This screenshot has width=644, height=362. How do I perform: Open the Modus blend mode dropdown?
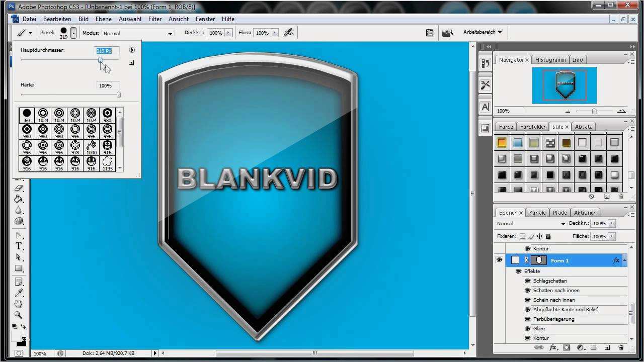(x=137, y=33)
